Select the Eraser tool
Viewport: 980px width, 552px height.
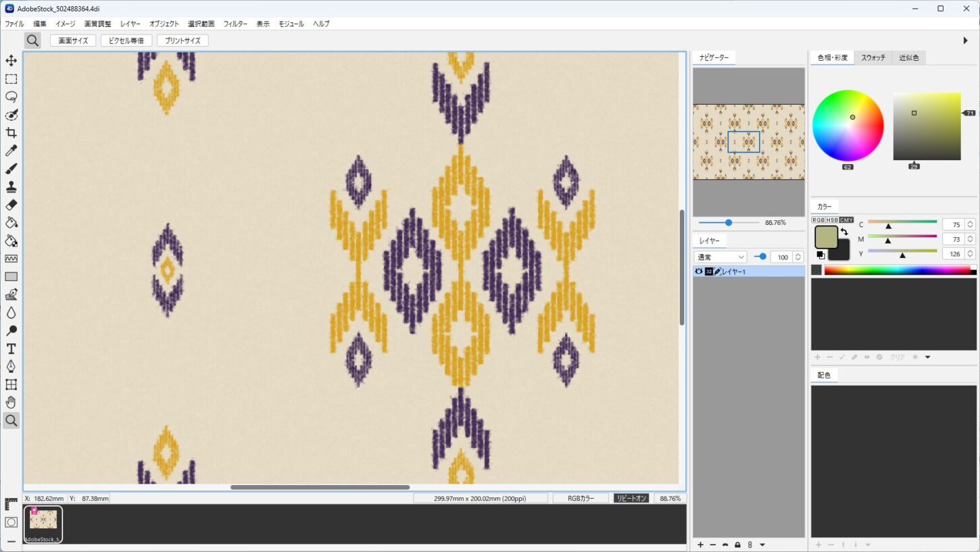click(11, 205)
